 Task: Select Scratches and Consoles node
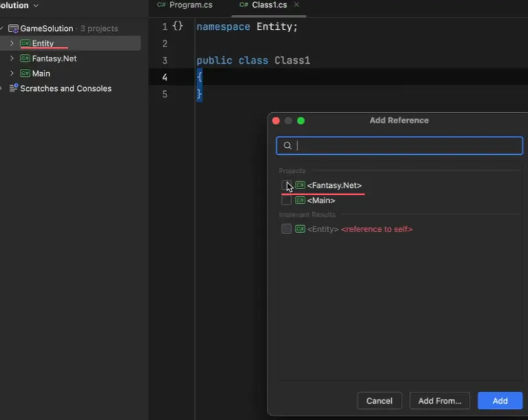[x=70, y=88]
